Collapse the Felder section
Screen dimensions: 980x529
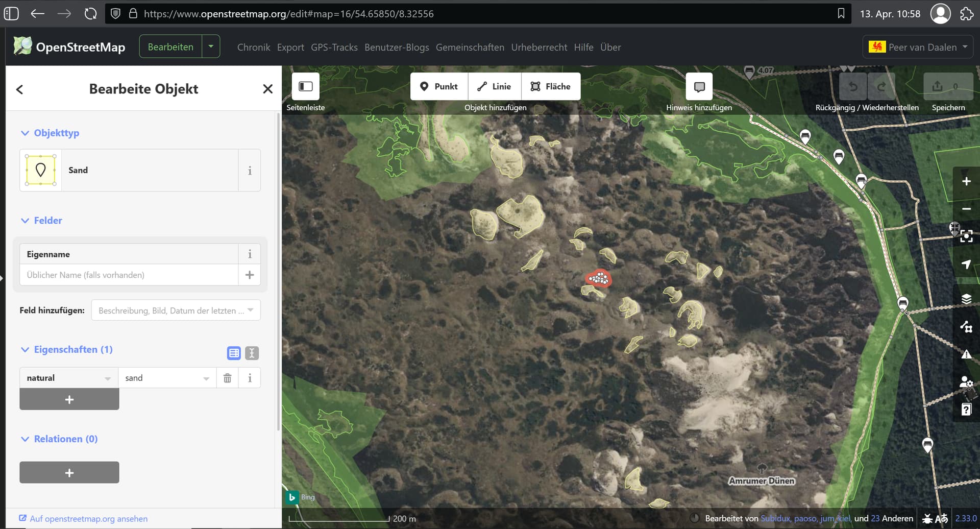41,221
